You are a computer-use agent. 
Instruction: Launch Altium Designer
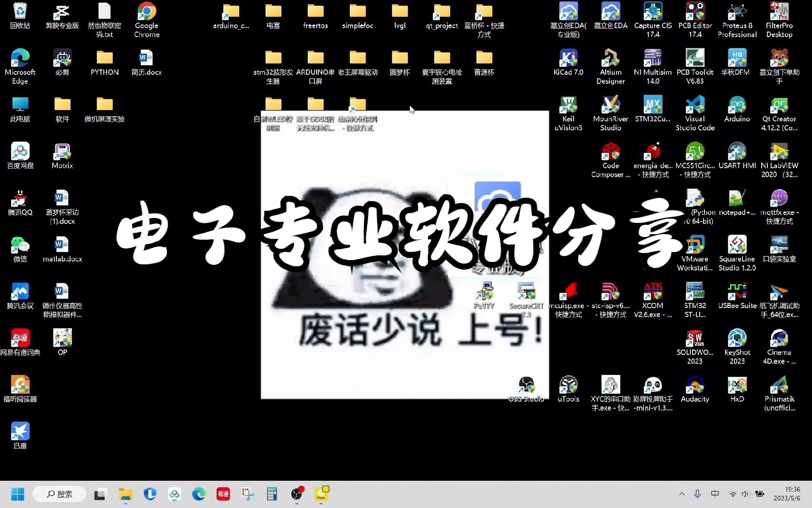610,66
